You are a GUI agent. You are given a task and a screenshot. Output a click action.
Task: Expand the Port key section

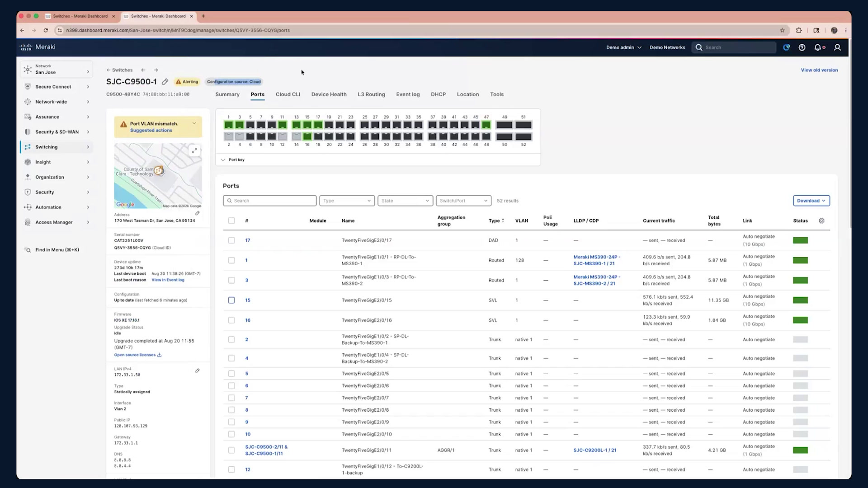pos(232,160)
